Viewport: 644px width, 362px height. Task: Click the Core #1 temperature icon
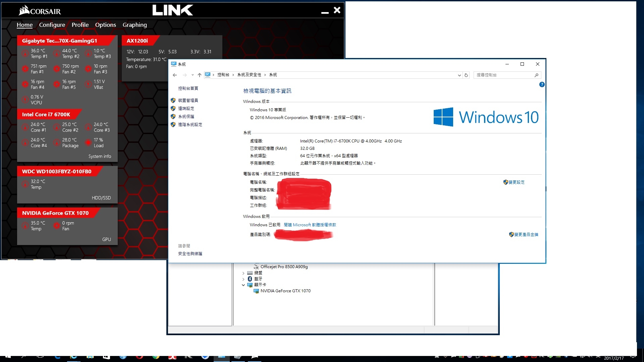tap(25, 127)
